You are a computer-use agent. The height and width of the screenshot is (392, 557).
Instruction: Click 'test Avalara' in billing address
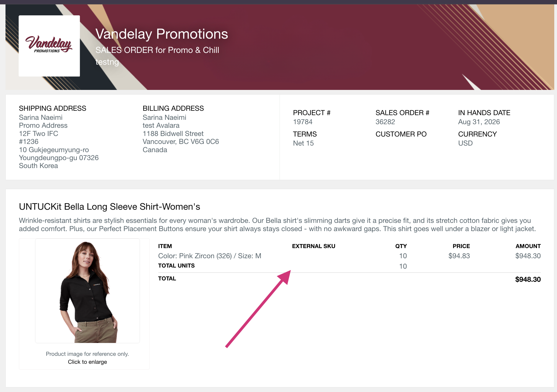coord(161,125)
